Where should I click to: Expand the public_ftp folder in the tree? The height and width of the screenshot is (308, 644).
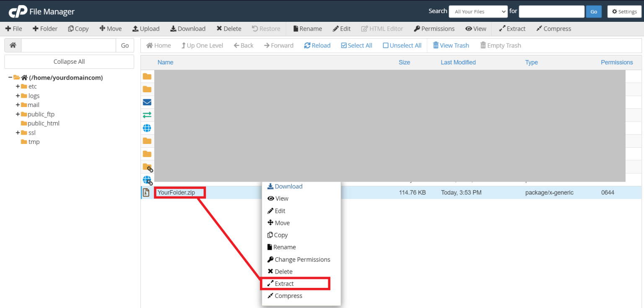[x=18, y=114]
